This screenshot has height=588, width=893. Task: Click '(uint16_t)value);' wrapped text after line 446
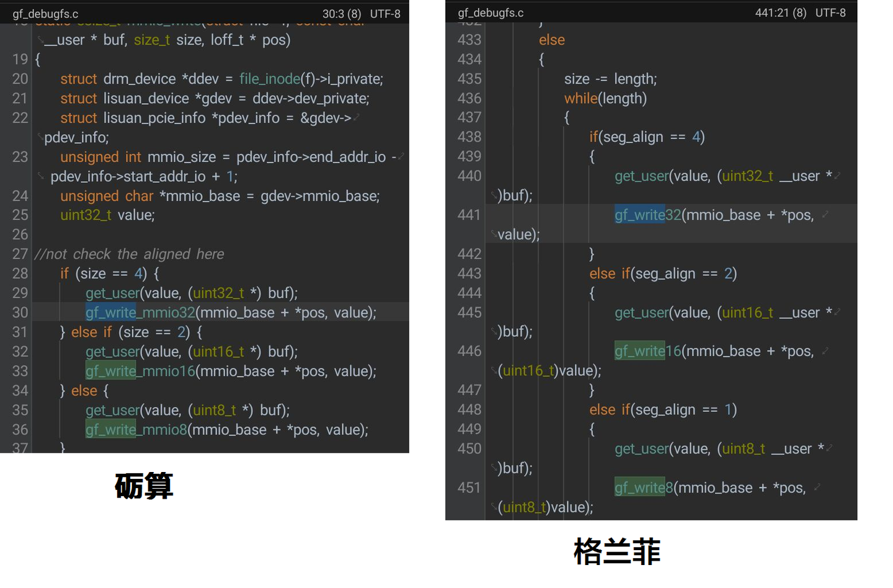tap(549, 371)
